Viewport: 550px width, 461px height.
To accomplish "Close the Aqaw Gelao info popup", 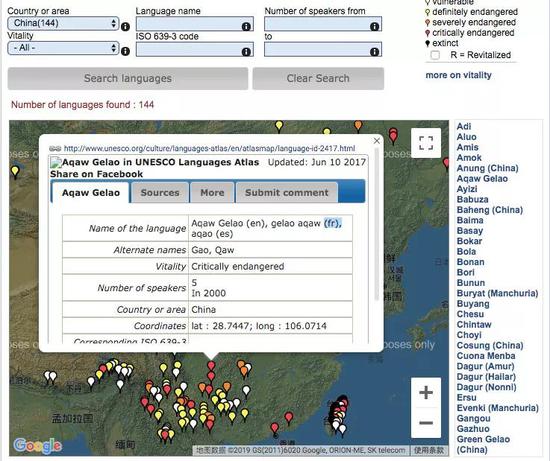I will pyautogui.click(x=377, y=141).
